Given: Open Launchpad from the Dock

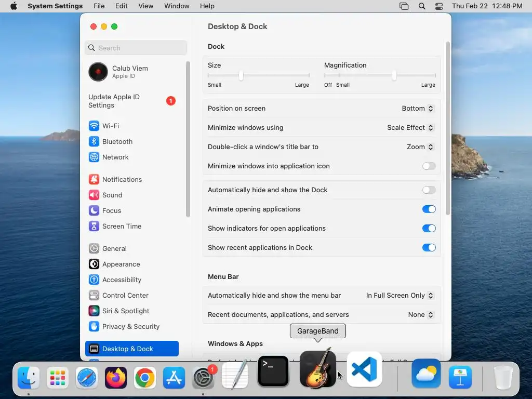Looking at the screenshot, I should click(x=57, y=377).
